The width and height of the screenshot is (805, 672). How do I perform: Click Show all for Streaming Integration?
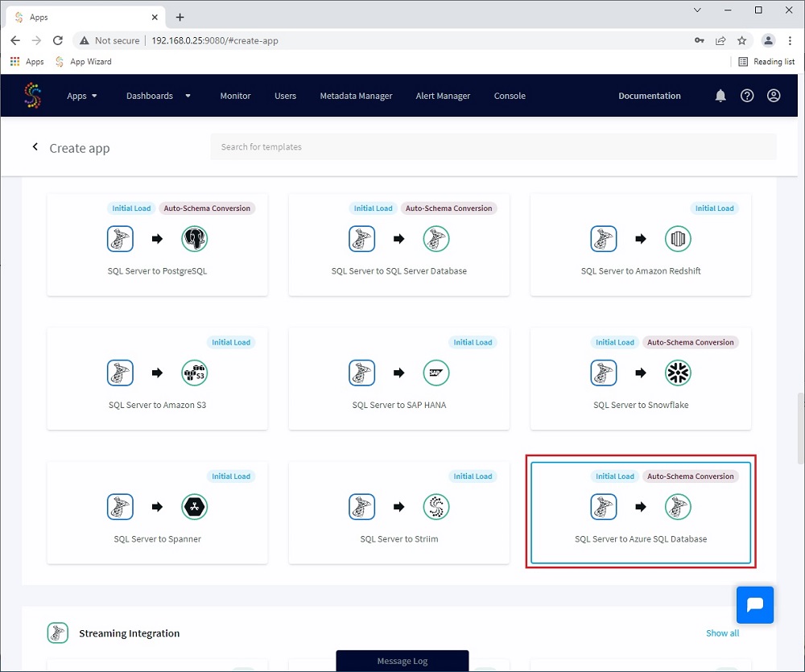[x=722, y=633]
